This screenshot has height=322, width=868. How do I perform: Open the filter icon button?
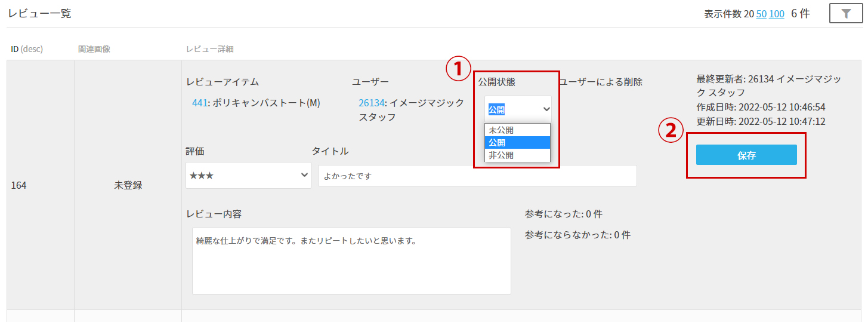coord(846,13)
